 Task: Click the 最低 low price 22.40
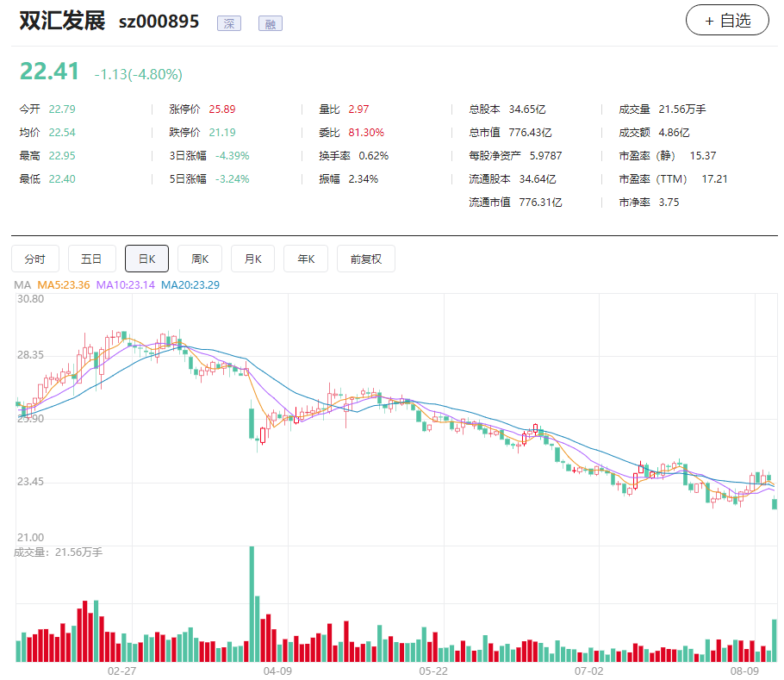pyautogui.click(x=62, y=179)
